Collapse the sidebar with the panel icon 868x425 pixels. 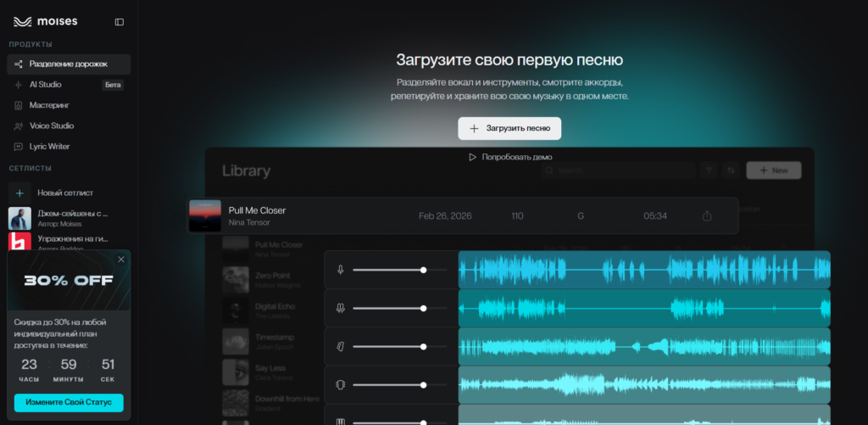tap(119, 22)
